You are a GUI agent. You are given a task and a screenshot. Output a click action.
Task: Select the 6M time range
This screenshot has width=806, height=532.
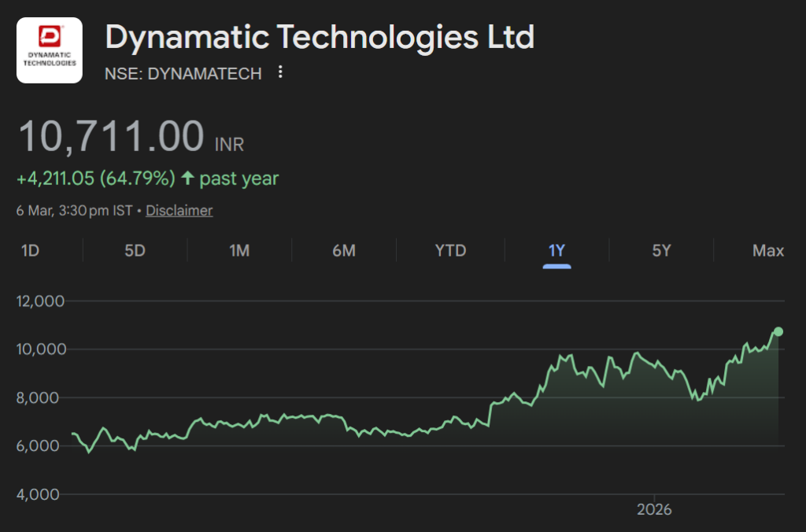point(345,250)
